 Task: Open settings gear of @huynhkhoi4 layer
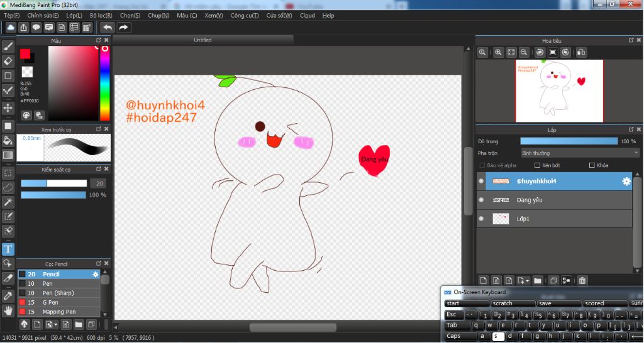(x=626, y=182)
